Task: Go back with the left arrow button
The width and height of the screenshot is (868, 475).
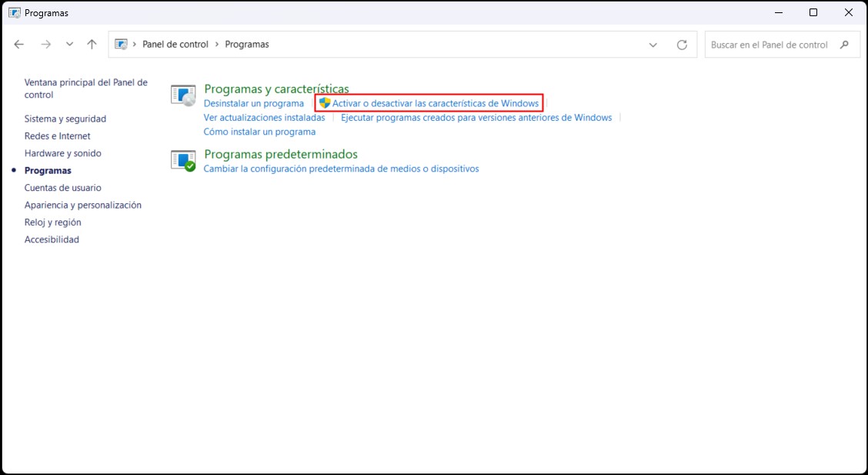Action: pos(18,45)
